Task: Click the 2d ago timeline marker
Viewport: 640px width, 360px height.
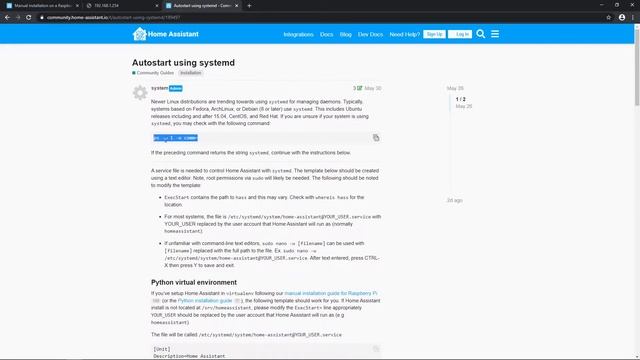Action: pyautogui.click(x=454, y=200)
